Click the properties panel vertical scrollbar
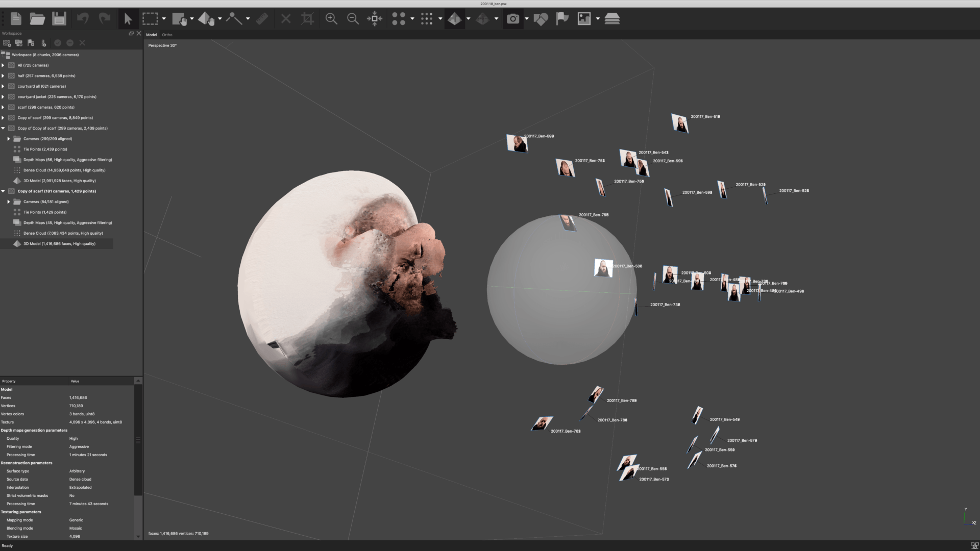Screen dimensions: 980x551 [x=138, y=440]
